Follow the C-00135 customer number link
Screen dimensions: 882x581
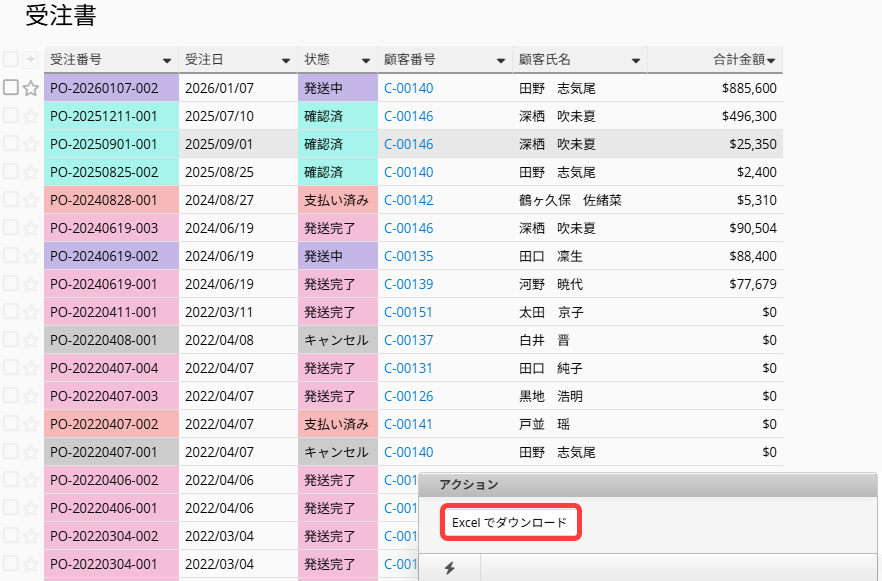tap(409, 256)
